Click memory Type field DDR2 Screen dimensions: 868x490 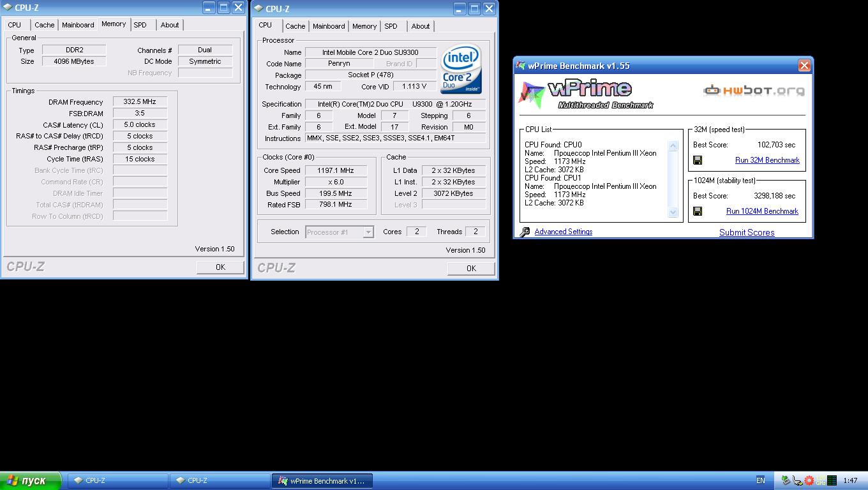coord(74,50)
